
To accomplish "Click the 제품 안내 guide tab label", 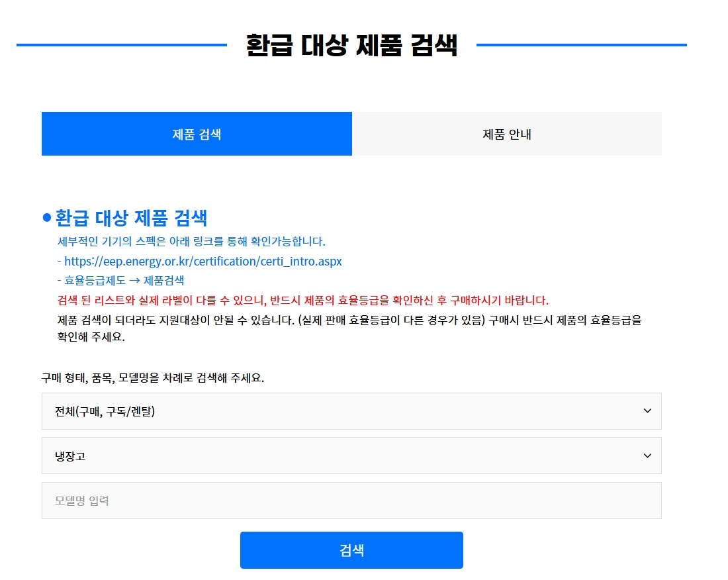I will (x=506, y=133).
